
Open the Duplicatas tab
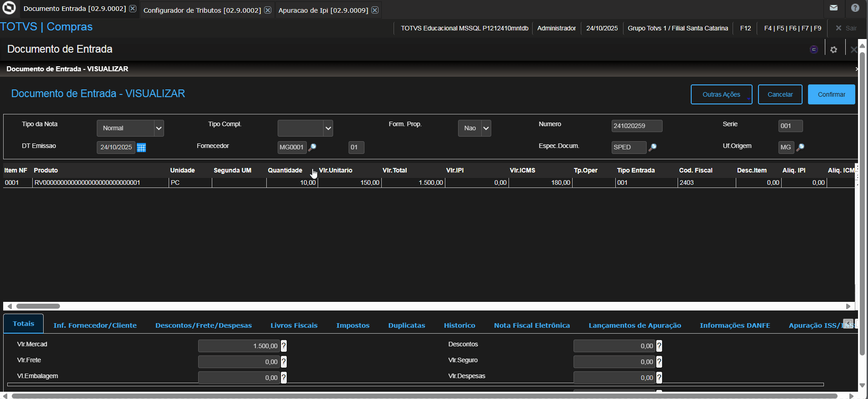point(407,325)
